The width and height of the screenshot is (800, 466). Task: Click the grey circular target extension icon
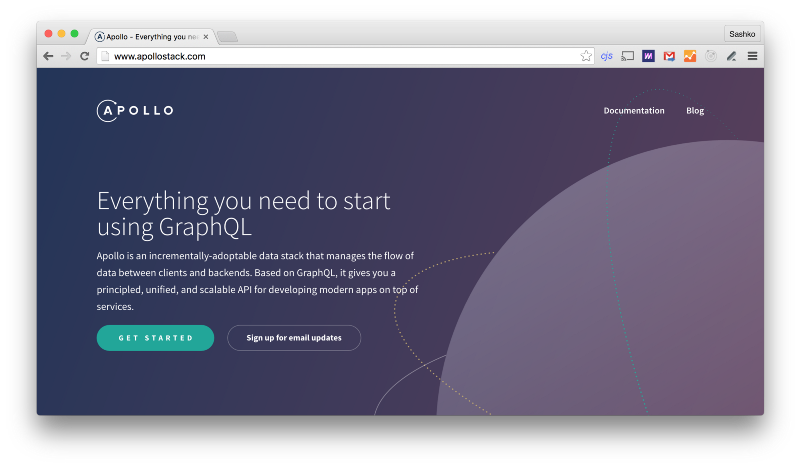pos(711,56)
